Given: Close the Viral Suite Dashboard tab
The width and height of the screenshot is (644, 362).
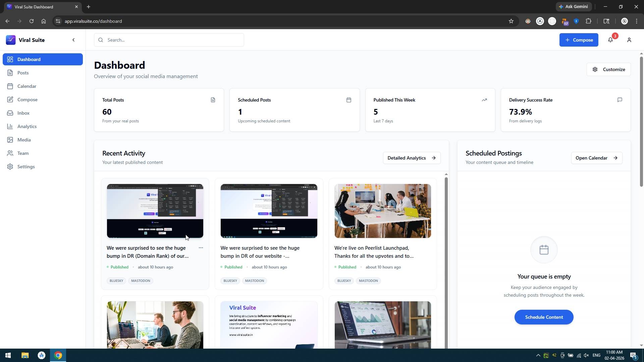Looking at the screenshot, I should click(x=76, y=7).
